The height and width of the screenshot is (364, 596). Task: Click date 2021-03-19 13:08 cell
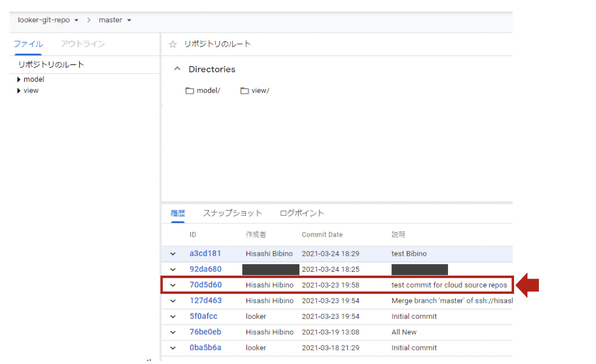click(x=330, y=332)
